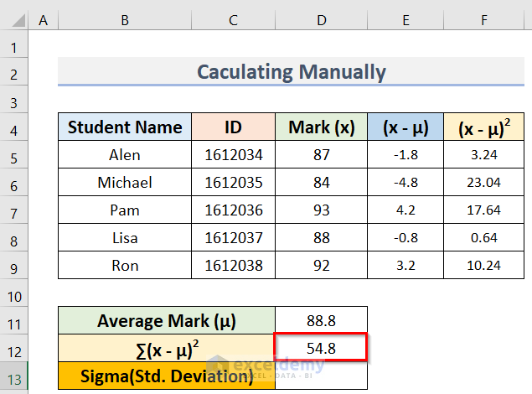Screen dimensions: 532x394
Task: Select row 5 header
Action: (14, 155)
